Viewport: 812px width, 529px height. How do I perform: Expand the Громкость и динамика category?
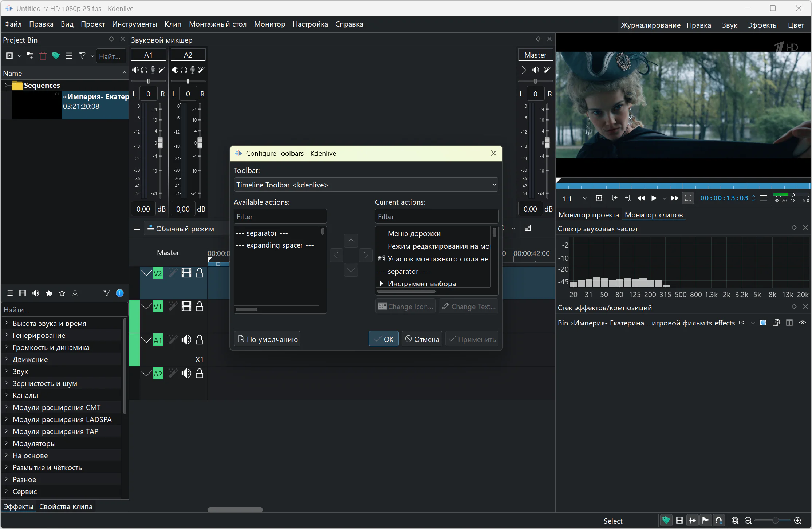(x=6, y=347)
